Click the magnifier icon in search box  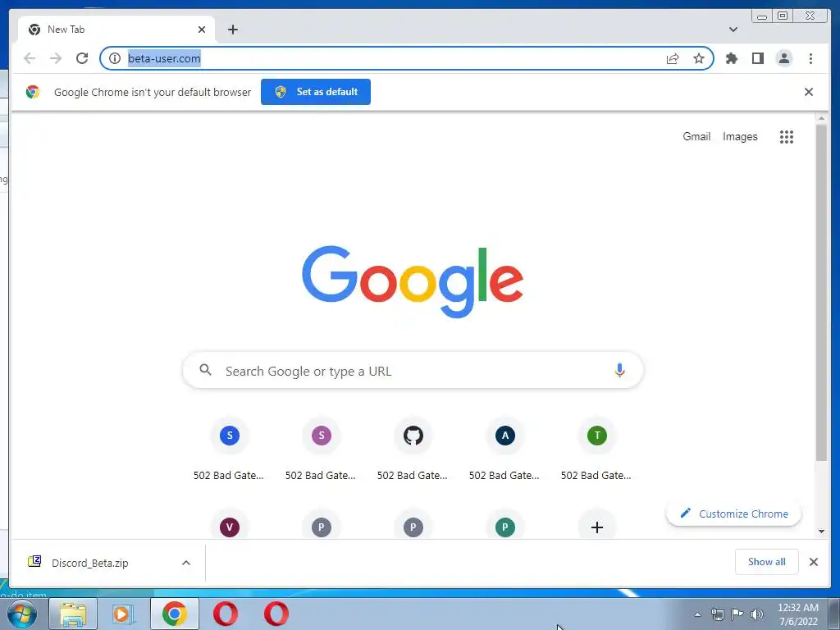[205, 370]
